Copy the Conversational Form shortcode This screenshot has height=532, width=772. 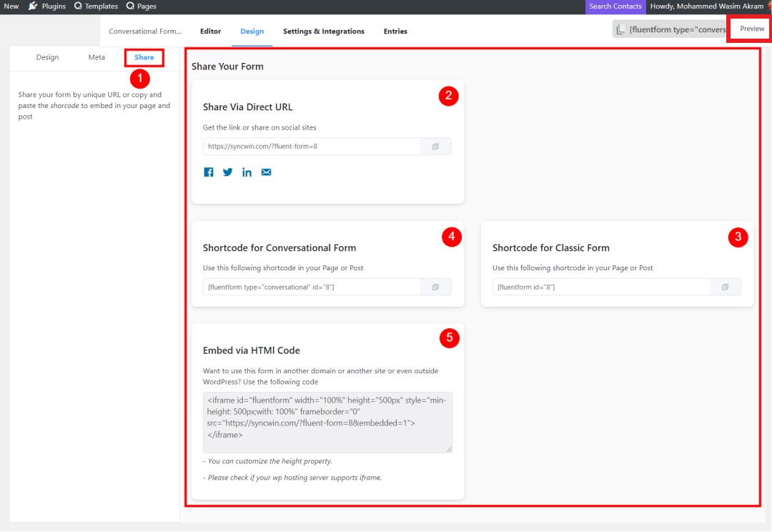[435, 286]
